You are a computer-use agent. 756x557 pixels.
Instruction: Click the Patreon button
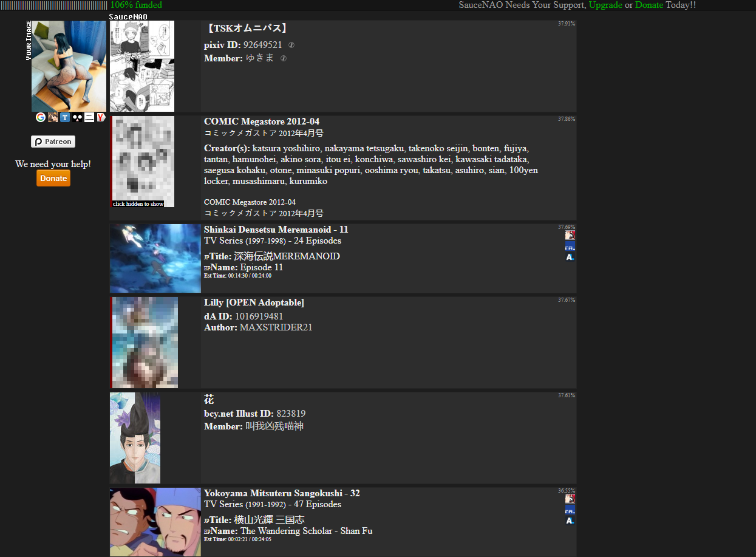click(53, 142)
